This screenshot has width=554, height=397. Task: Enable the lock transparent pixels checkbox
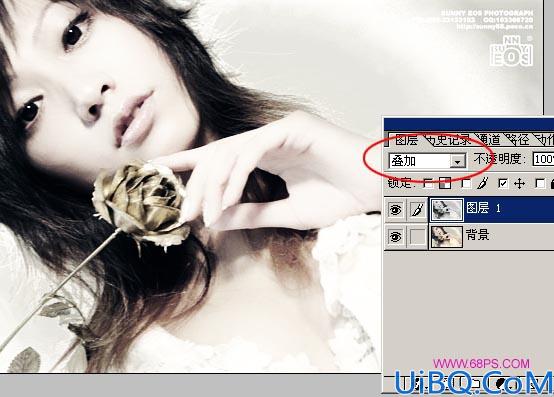click(428, 183)
